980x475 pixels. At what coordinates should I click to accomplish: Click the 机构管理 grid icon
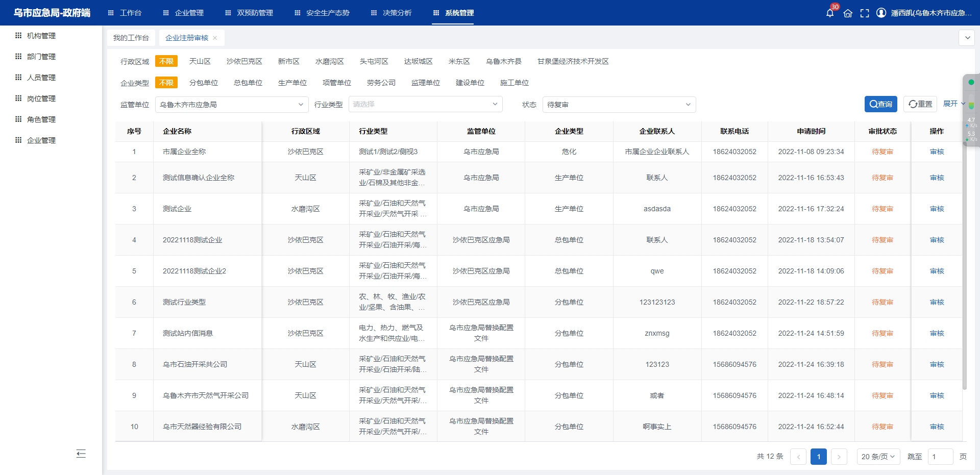point(18,35)
